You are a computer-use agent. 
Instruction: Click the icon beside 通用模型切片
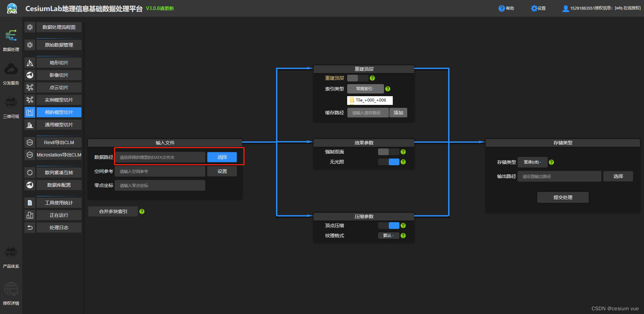(30, 125)
